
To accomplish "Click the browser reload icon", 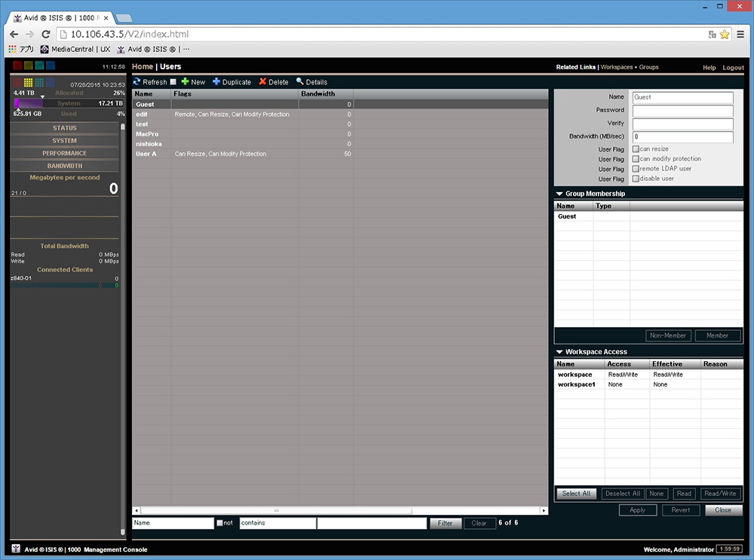I will click(46, 35).
